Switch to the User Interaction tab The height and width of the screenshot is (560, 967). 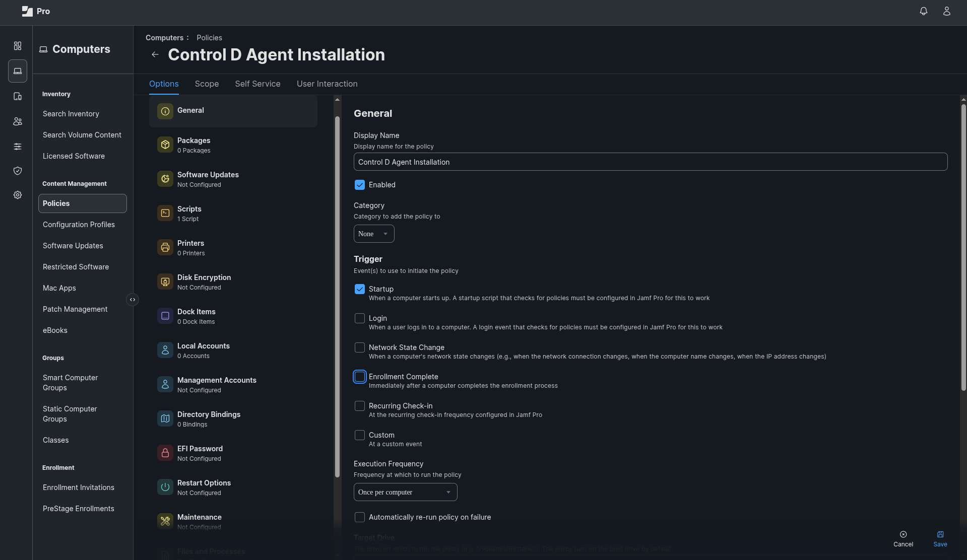pyautogui.click(x=327, y=84)
